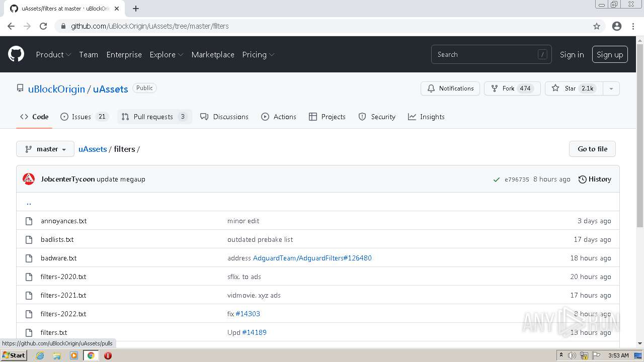View the commit check status checkmark

497,179
